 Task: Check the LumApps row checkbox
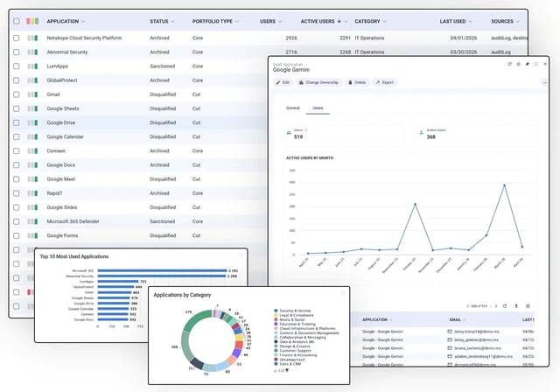[17, 66]
